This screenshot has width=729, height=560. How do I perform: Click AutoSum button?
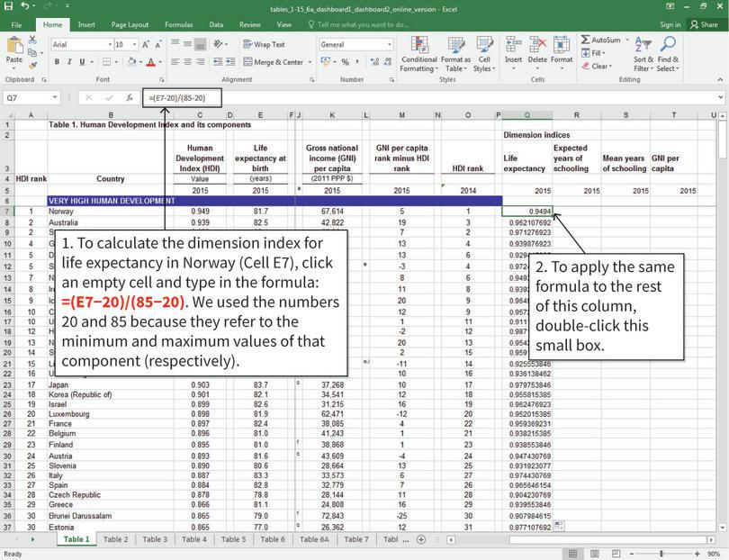600,40
